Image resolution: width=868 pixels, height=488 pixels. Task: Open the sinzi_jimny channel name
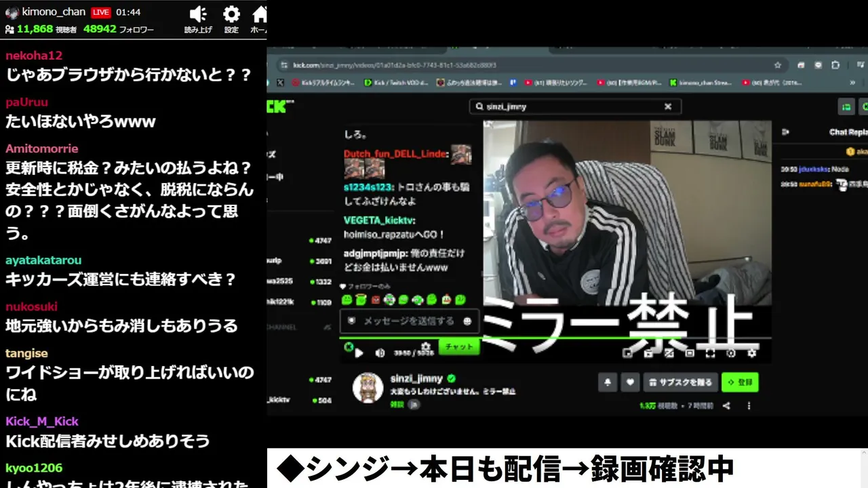point(416,379)
